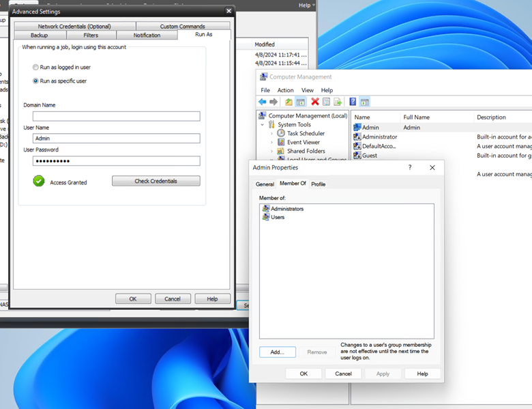Expand the Task Scheduler node
The height and width of the screenshot is (409, 532).
point(271,134)
